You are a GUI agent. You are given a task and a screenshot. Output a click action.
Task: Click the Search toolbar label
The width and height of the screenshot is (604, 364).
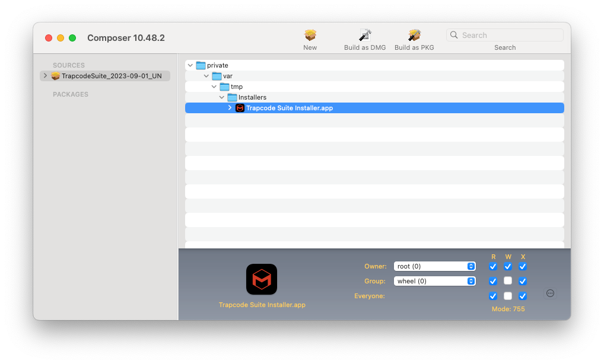tap(505, 47)
